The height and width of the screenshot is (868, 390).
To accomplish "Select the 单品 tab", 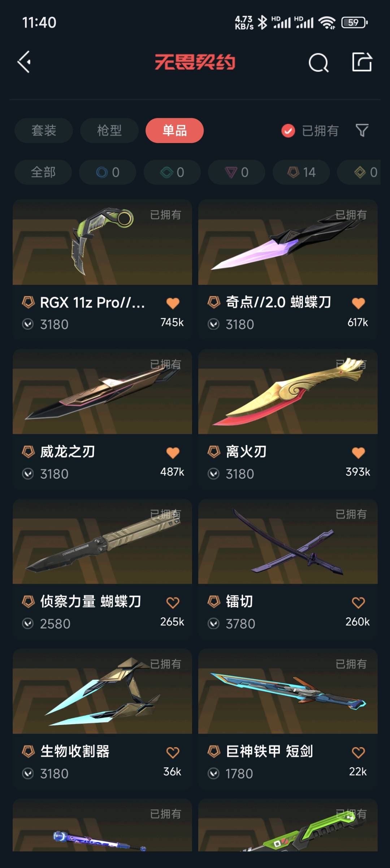I will (x=175, y=130).
